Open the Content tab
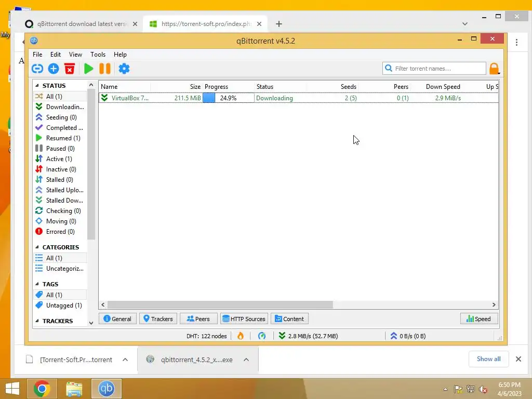Image resolution: width=532 pixels, height=399 pixels. 289,319
